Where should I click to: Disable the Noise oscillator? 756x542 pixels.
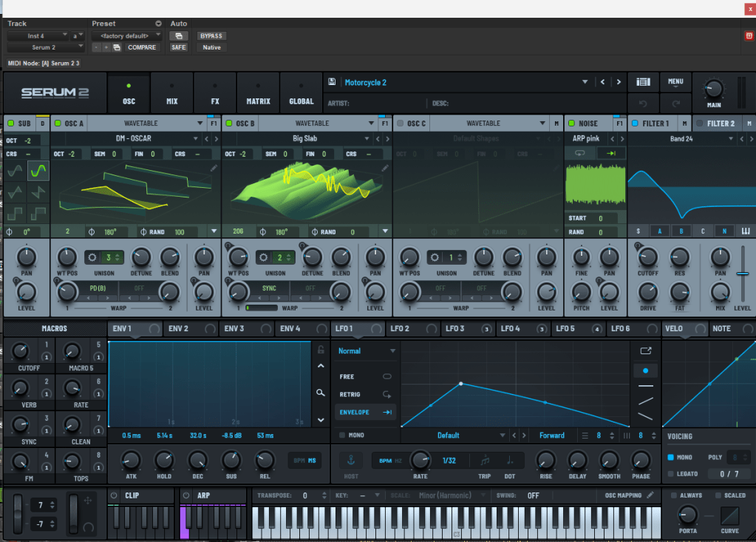pos(572,123)
